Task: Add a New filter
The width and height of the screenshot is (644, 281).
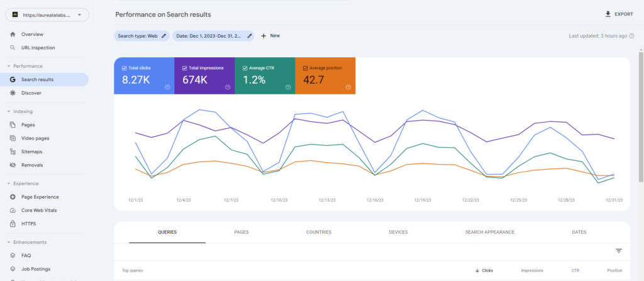Action: (x=270, y=36)
